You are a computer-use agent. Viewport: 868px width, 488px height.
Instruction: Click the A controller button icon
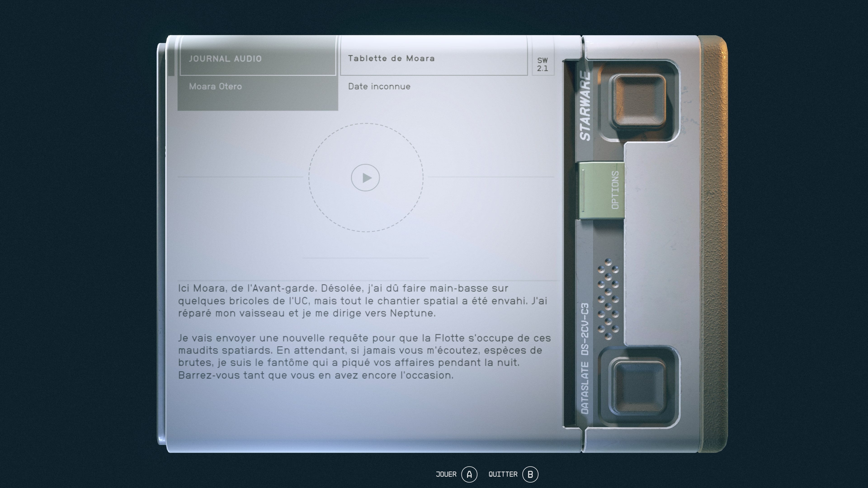pyautogui.click(x=469, y=474)
